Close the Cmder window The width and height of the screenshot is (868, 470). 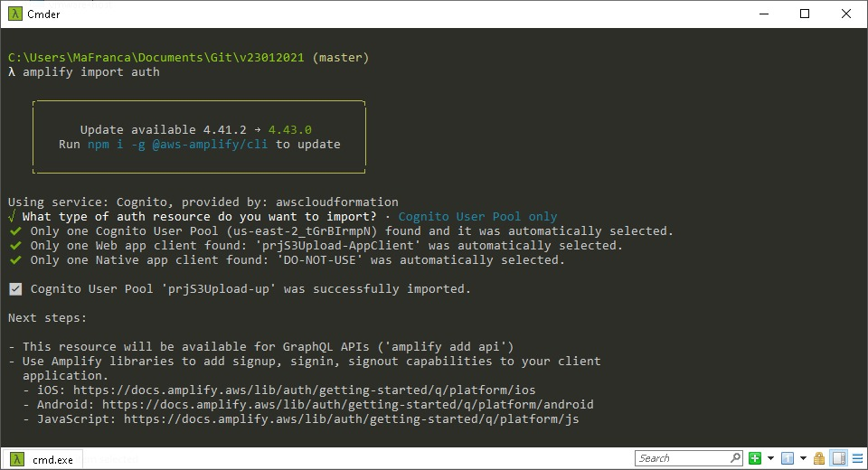(x=846, y=14)
